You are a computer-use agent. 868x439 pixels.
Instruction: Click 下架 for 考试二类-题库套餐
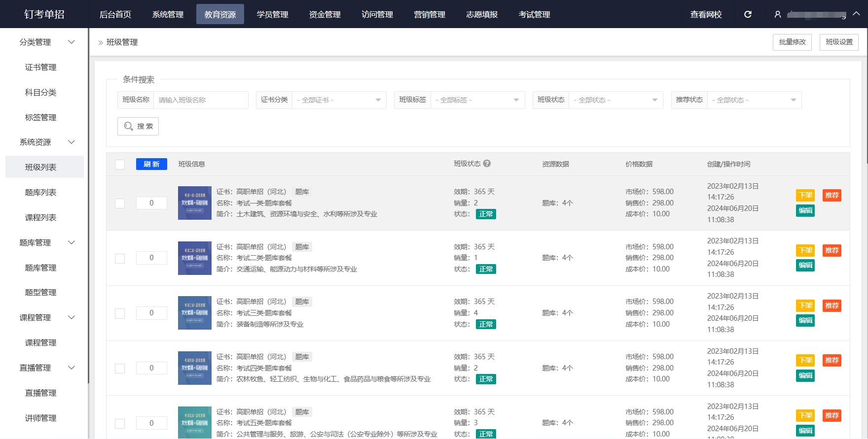pos(805,250)
